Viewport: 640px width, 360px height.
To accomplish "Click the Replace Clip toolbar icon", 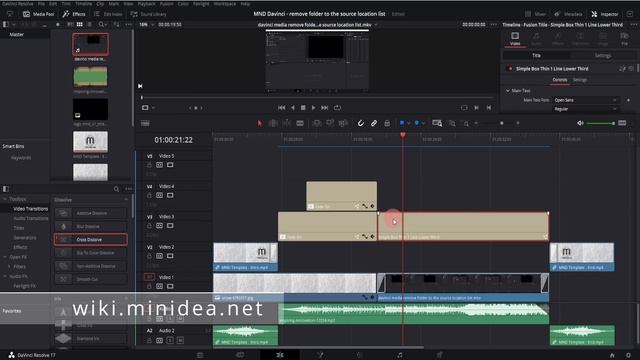I will (343, 123).
